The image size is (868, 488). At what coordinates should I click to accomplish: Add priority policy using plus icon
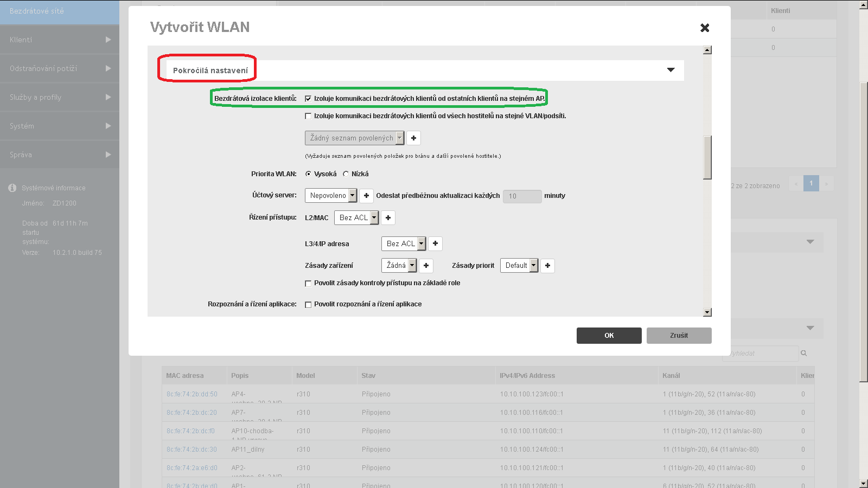point(547,266)
